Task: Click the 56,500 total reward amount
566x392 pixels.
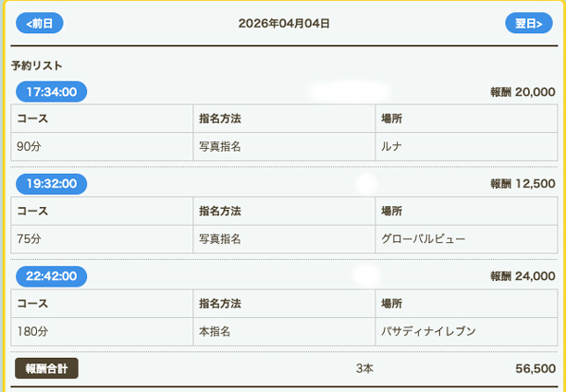Action: 535,368
